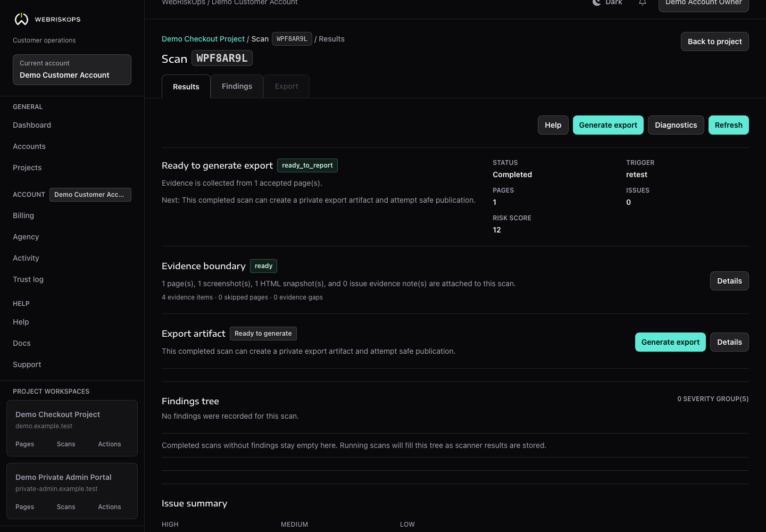Image resolution: width=766 pixels, height=532 pixels.
Task: Refresh the scan results
Action: 729,125
